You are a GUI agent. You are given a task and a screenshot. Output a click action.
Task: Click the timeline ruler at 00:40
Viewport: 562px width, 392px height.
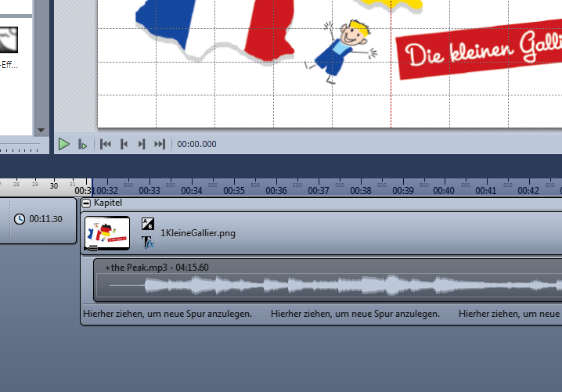click(x=444, y=190)
